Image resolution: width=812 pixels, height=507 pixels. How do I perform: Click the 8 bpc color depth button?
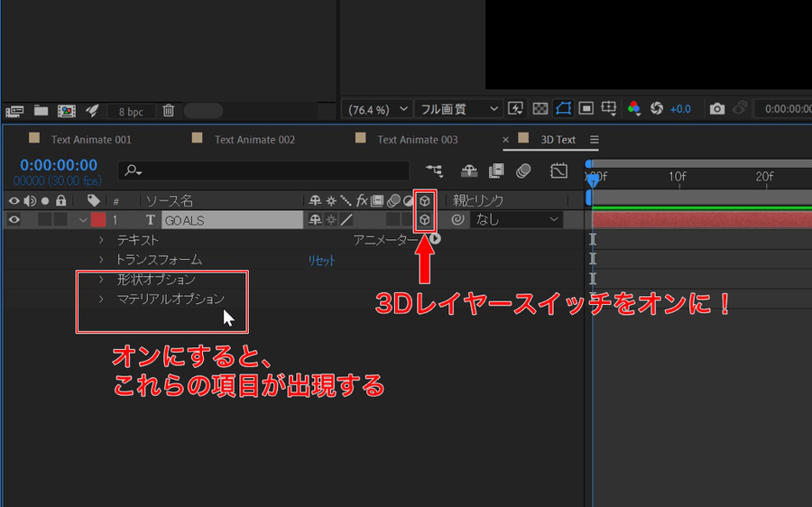(x=130, y=112)
